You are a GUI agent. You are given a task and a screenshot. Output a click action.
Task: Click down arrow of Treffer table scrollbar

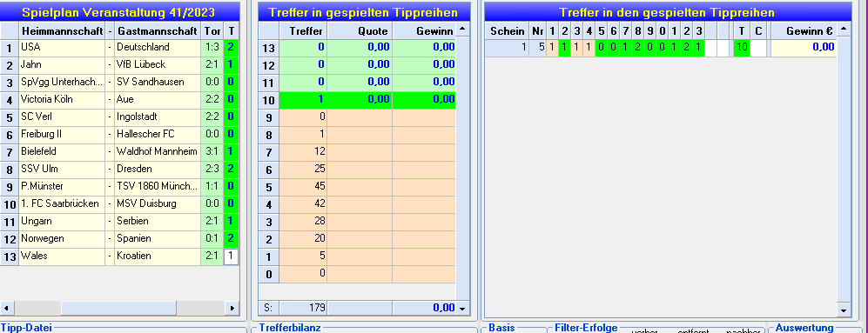click(x=463, y=308)
